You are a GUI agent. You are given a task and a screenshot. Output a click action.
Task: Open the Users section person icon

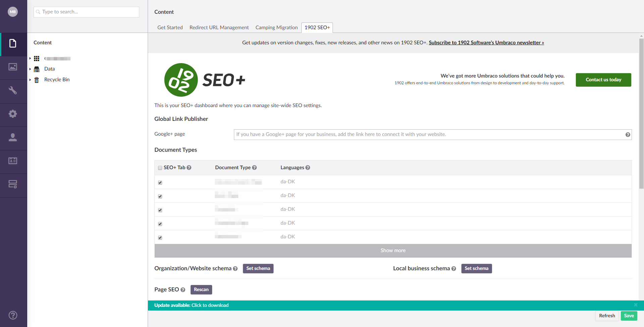(13, 137)
